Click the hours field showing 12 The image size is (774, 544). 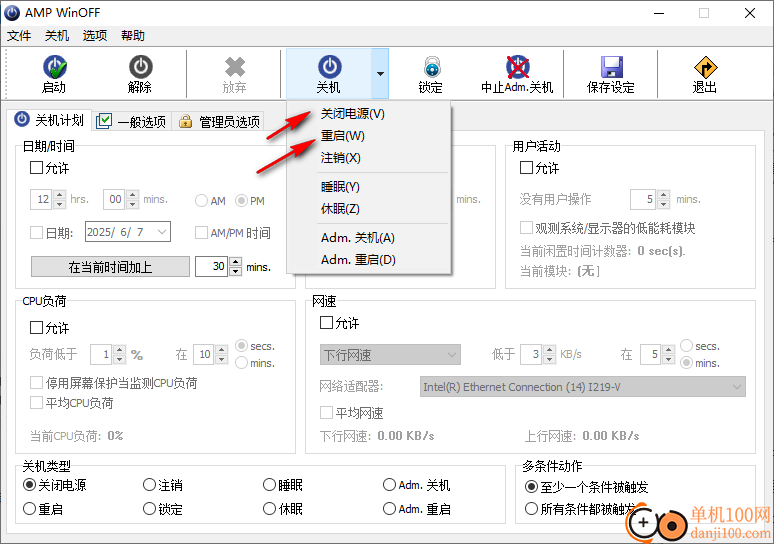41,199
